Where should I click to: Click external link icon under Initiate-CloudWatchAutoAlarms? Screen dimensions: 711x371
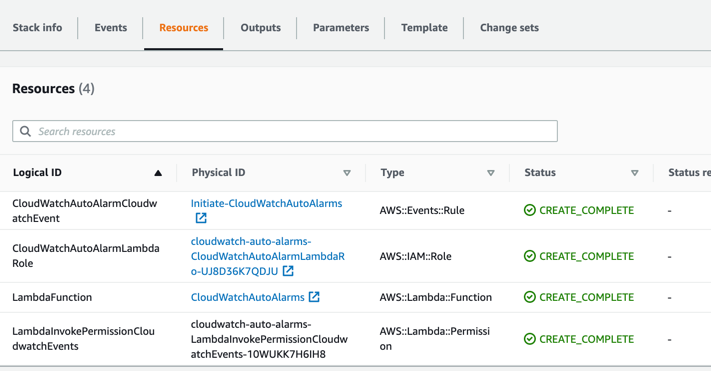click(201, 218)
